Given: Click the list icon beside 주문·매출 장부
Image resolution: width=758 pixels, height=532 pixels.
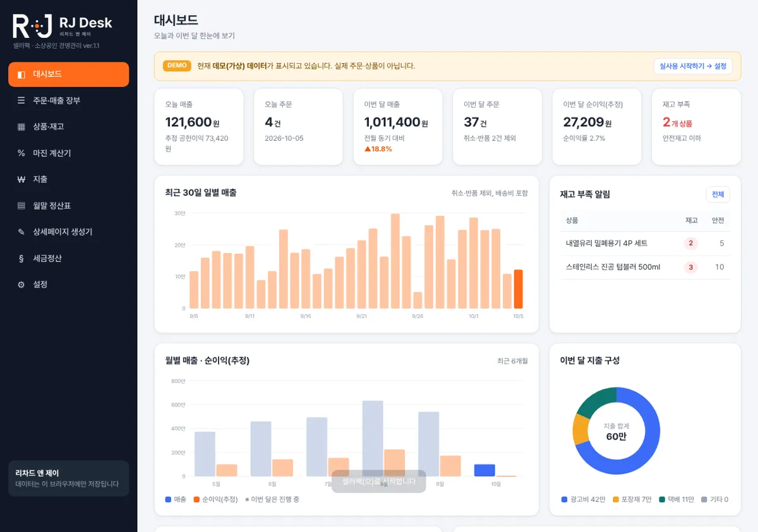Looking at the screenshot, I should pos(21,100).
